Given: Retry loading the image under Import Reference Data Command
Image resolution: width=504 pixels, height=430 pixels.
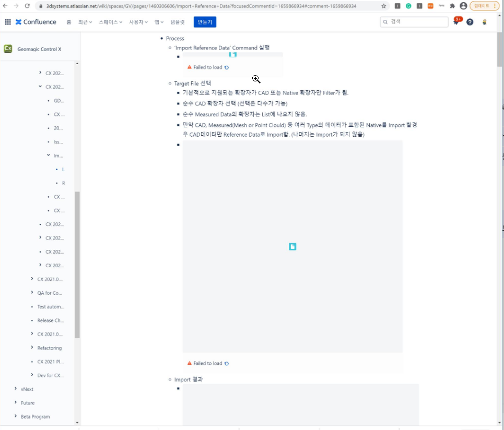Looking at the screenshot, I should point(227,67).
